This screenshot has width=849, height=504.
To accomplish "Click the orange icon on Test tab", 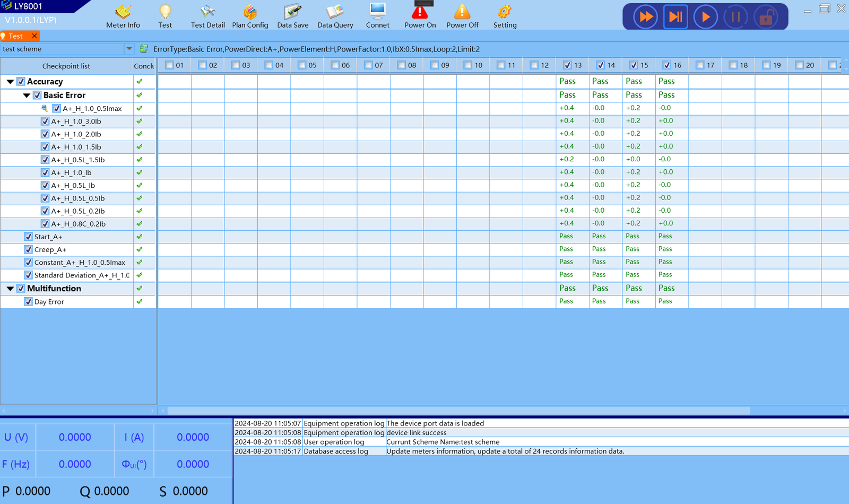I will click(x=3, y=36).
